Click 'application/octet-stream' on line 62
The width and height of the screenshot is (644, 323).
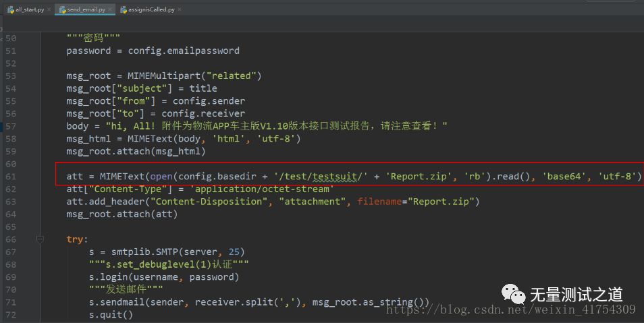262,189
